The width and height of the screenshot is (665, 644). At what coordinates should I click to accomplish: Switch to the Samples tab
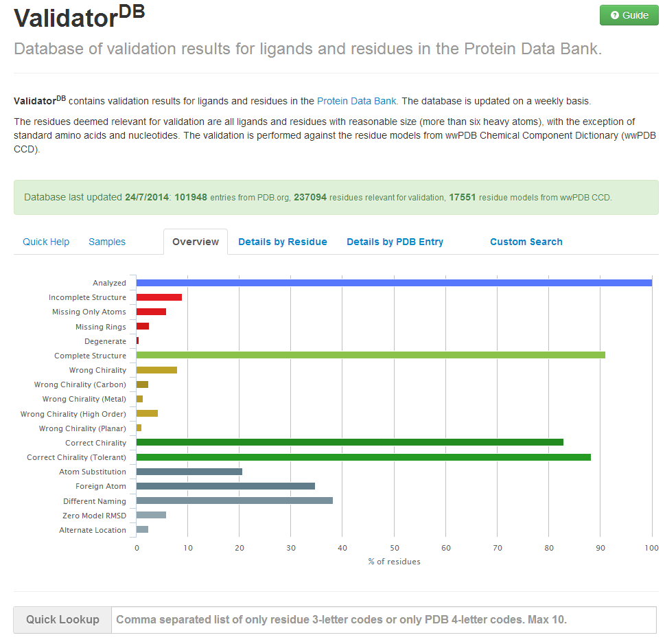107,242
